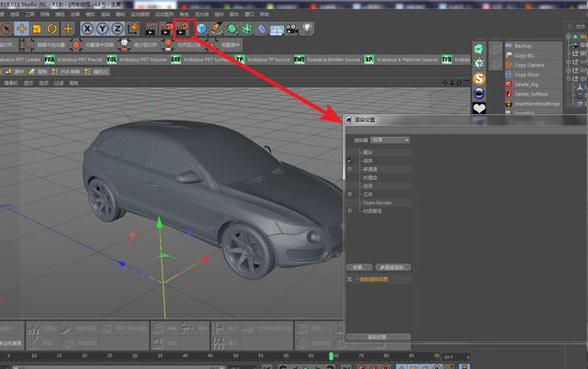
Task: Click the green array generator icon
Action: pos(247,28)
